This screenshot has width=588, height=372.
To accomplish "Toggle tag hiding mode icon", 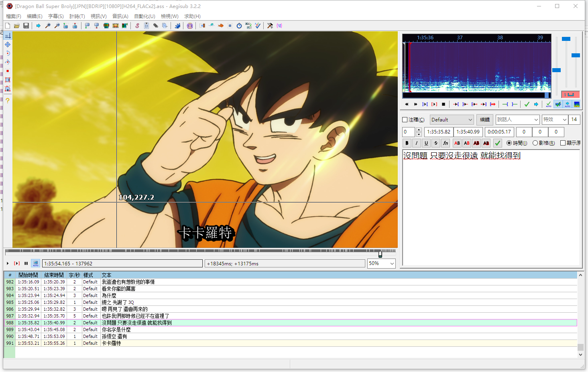I will [x=279, y=26].
